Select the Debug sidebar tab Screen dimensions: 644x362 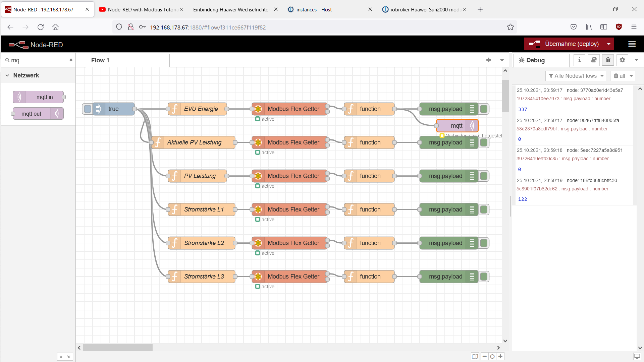pos(541,60)
